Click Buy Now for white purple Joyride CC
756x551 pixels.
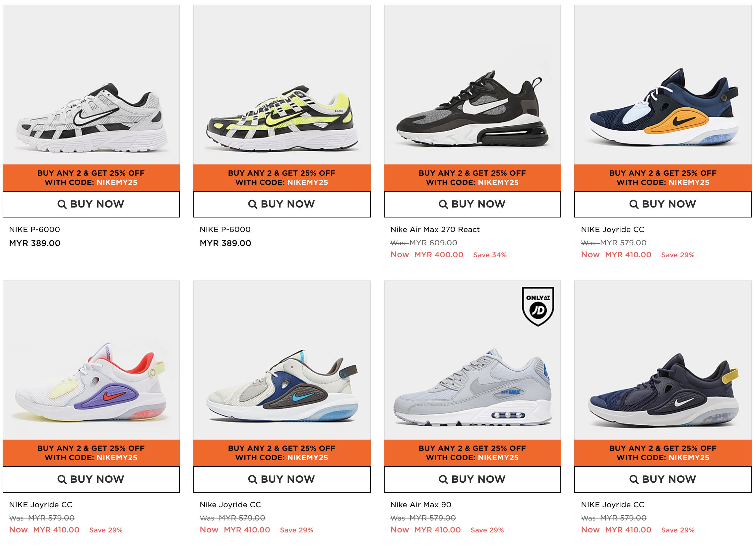(x=91, y=479)
